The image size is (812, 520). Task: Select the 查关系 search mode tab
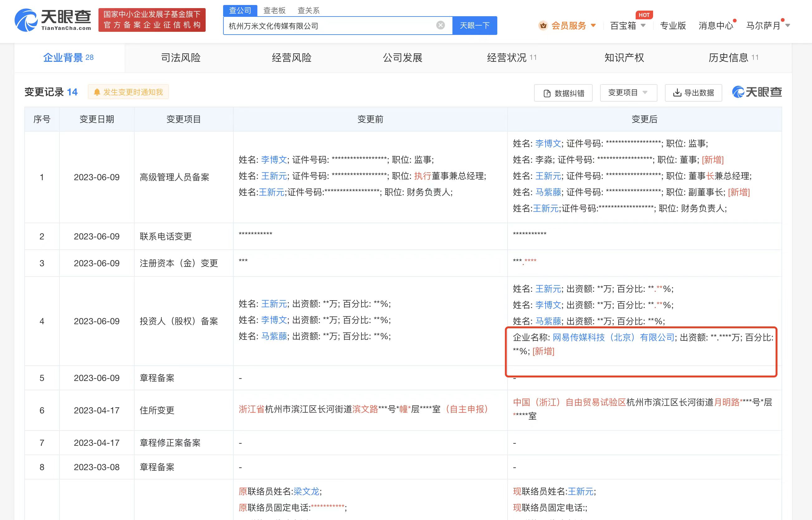point(308,11)
